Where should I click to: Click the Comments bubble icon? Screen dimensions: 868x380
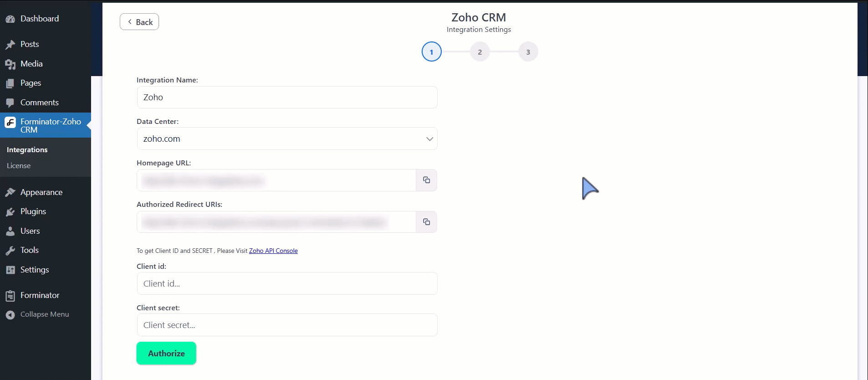10,103
